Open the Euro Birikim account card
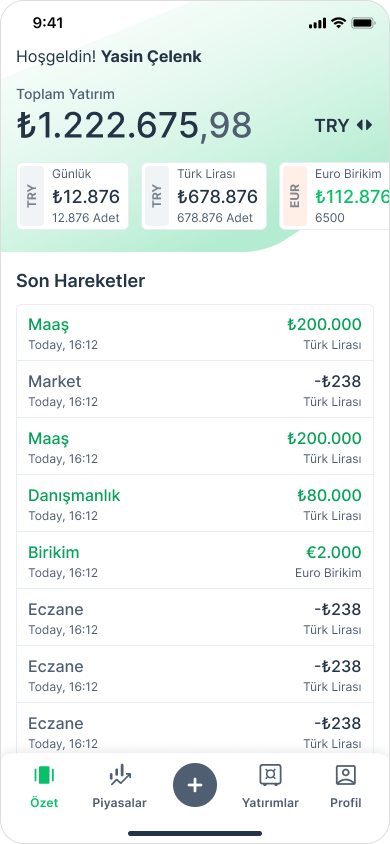The width and height of the screenshot is (390, 844). pyautogui.click(x=335, y=196)
